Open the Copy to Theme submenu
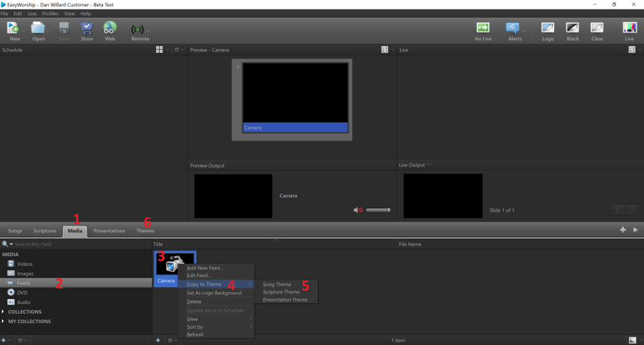The height and width of the screenshot is (345, 644). pos(216,284)
